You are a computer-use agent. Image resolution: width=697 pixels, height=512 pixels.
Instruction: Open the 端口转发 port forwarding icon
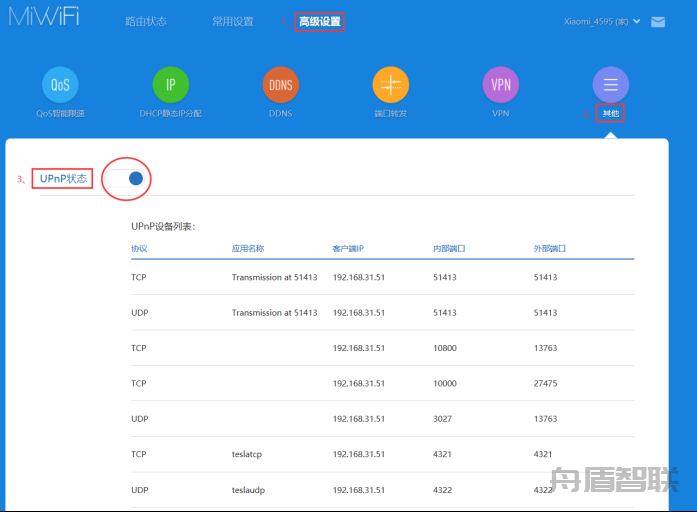391,85
